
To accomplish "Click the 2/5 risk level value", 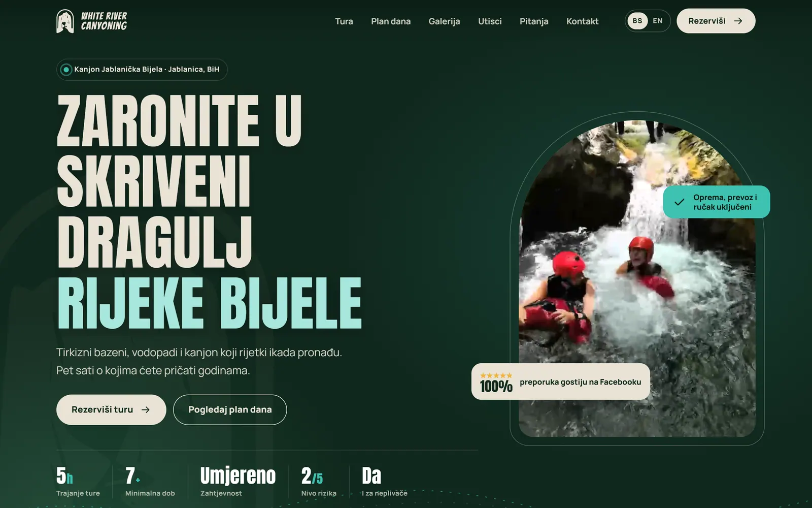I will click(312, 476).
